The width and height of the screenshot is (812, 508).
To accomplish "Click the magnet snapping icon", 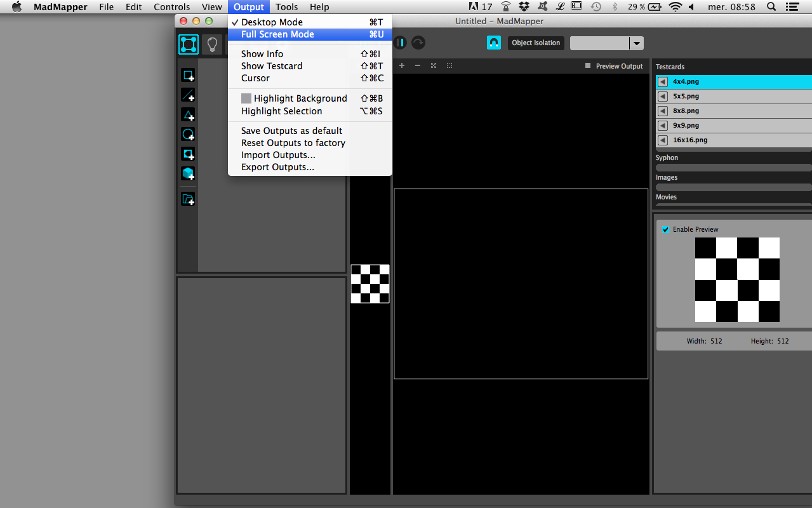I will point(493,43).
